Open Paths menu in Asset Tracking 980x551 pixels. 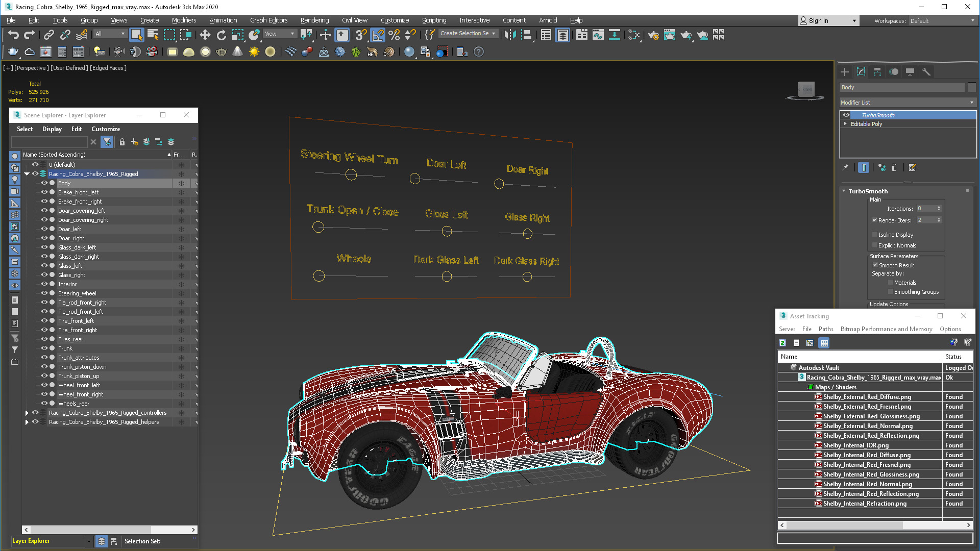click(825, 329)
